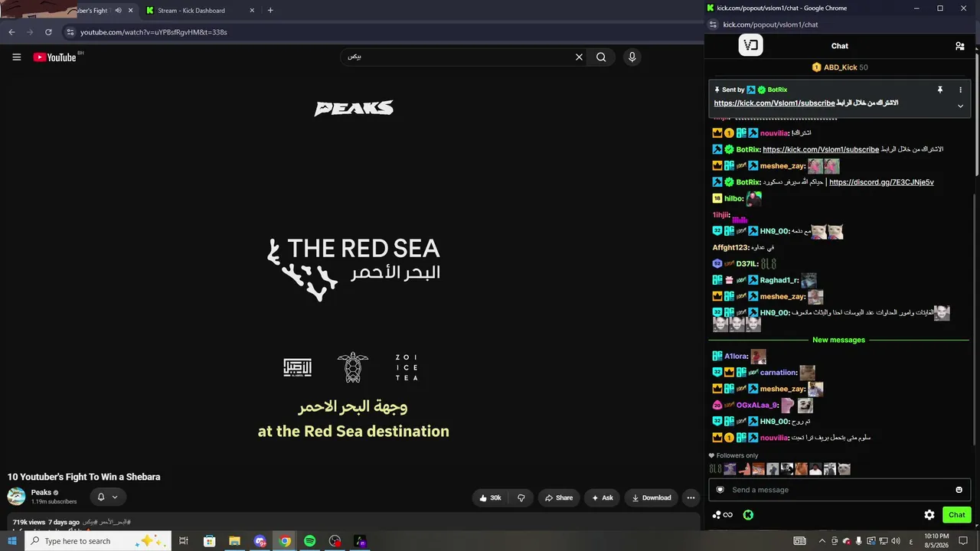
Task: Clear the YouTube search box text
Action: pyautogui.click(x=579, y=57)
